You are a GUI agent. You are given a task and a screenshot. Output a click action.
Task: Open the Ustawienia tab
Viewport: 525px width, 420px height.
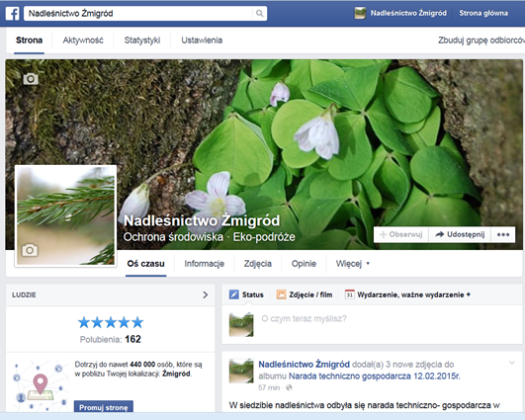(x=202, y=41)
